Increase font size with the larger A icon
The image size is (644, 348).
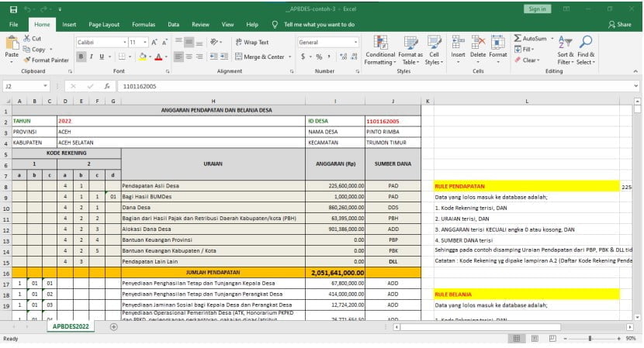(x=154, y=43)
